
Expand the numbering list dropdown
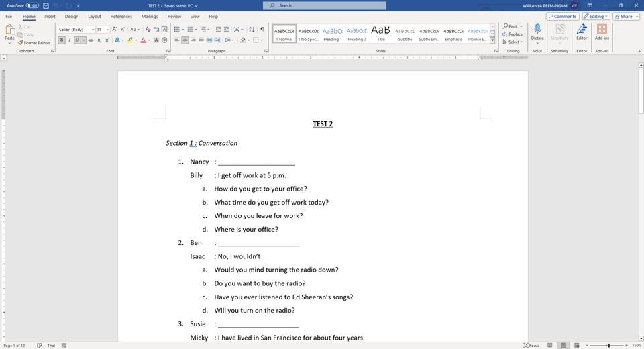196,30
